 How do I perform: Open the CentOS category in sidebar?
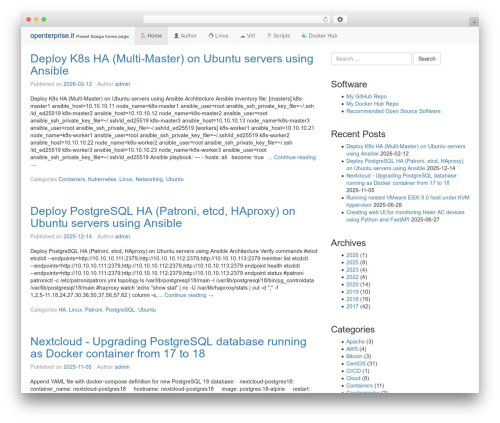[356, 364]
